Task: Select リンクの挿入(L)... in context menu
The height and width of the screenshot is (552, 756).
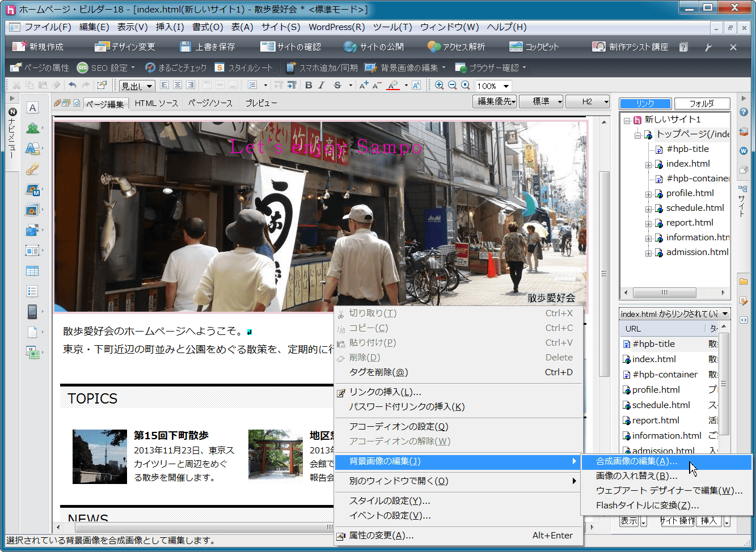Action: [458, 392]
